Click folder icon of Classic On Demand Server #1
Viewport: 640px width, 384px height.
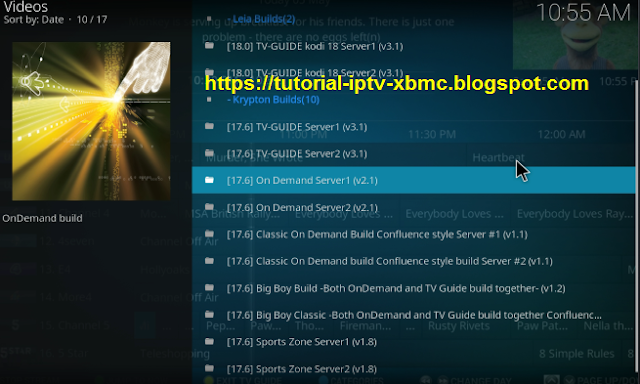(x=209, y=233)
